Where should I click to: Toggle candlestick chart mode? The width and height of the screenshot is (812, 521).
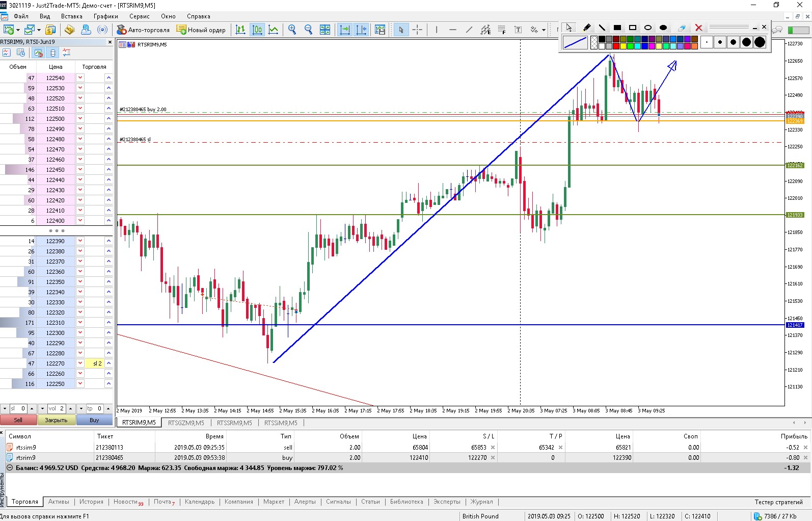257,30
